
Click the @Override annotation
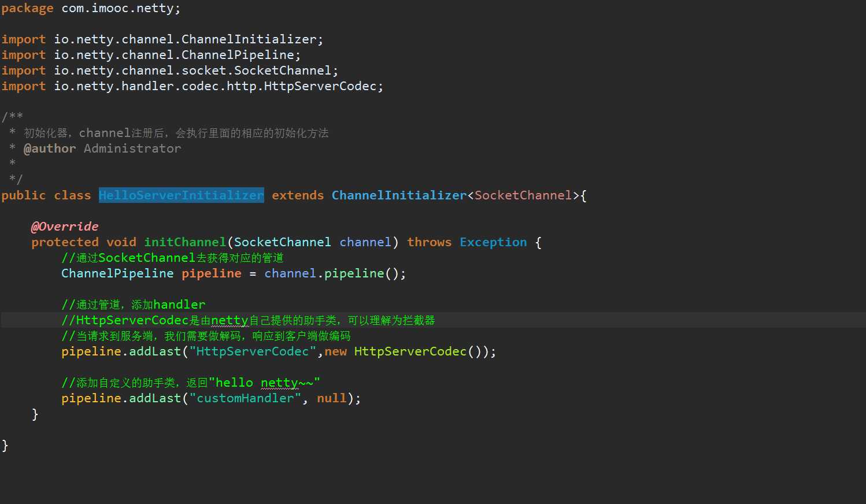click(65, 227)
